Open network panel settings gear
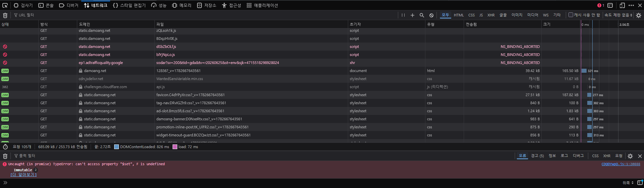This screenshot has height=188, width=644. pyautogui.click(x=638, y=15)
